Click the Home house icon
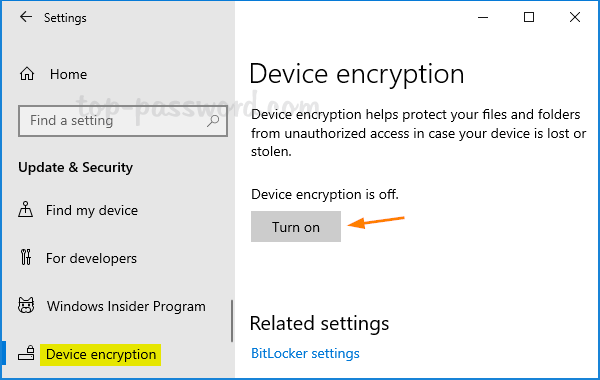The width and height of the screenshot is (600, 380). [x=27, y=74]
